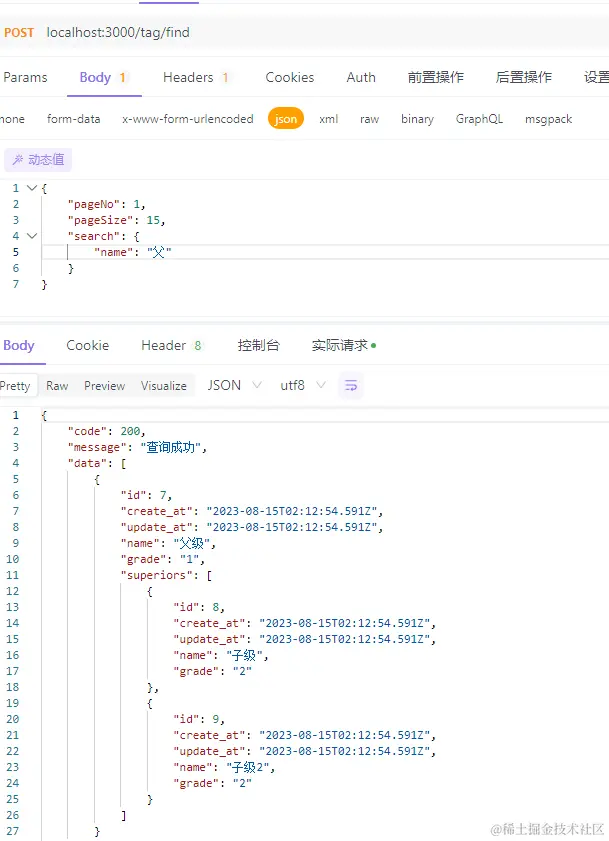Switch to the Auth tab
609x841 pixels.
[x=361, y=77]
